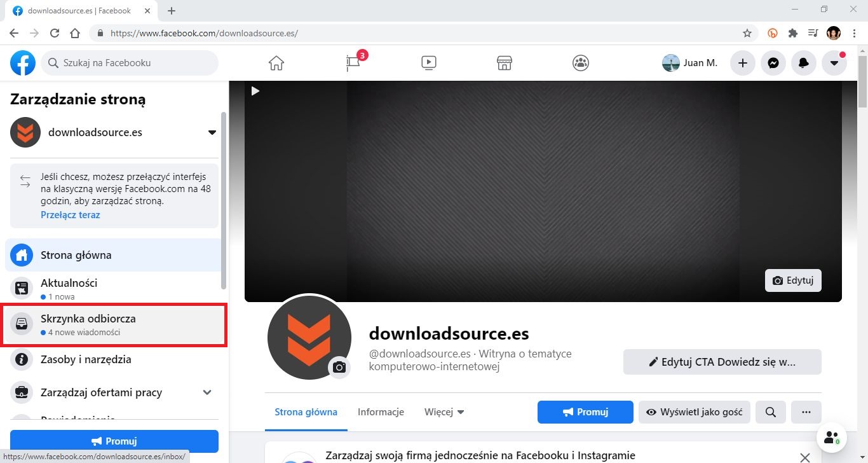Click browser forward arrow
Image resolution: width=868 pixels, height=463 pixels.
pos(34,33)
